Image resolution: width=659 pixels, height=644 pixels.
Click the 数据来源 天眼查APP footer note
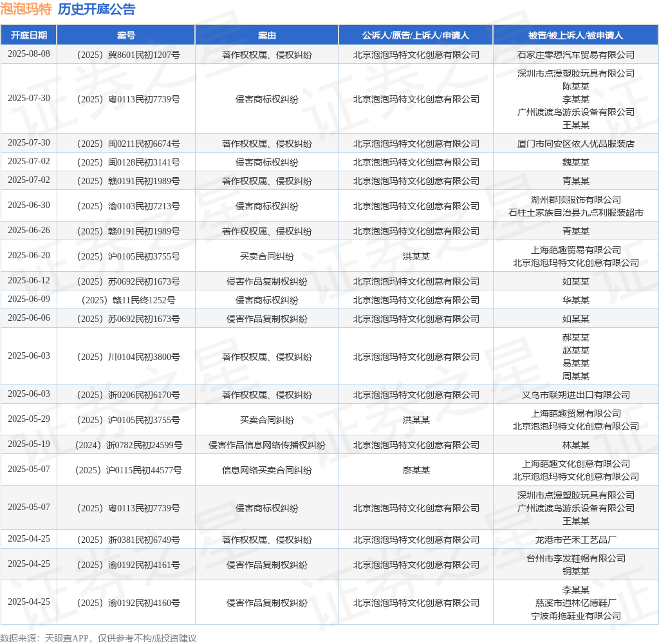pyautogui.click(x=98, y=638)
